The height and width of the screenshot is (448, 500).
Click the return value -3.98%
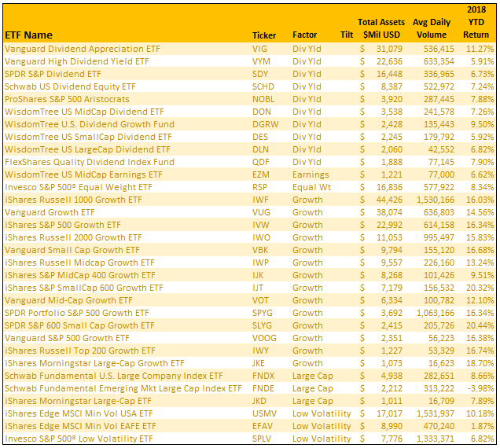[481, 388]
